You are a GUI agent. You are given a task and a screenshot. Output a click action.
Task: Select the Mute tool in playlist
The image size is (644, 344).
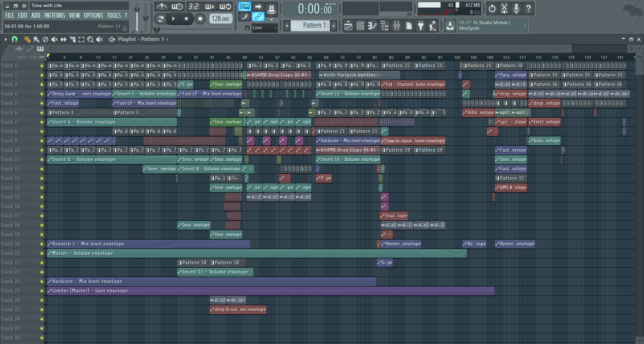(54, 40)
